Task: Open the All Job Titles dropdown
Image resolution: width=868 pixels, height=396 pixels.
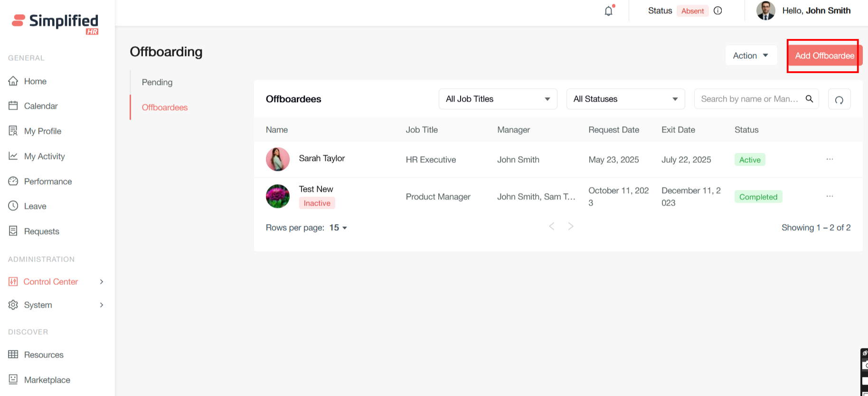Action: point(498,99)
